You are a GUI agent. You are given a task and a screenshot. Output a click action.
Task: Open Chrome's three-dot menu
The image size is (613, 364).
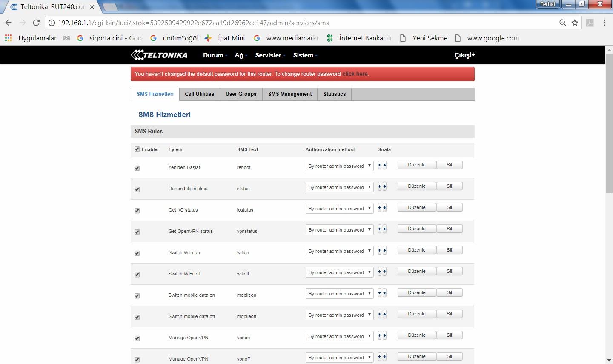coord(604,23)
